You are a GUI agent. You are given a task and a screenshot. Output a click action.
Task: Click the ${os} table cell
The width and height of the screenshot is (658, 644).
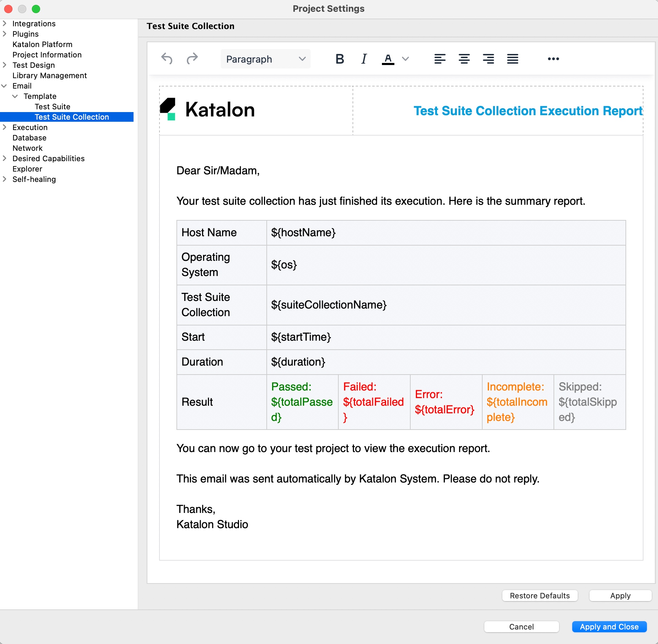tap(446, 265)
